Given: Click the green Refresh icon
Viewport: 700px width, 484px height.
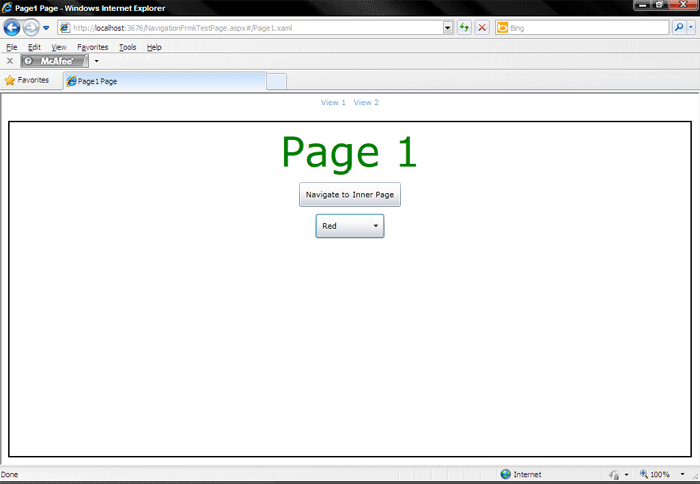Looking at the screenshot, I should point(464,28).
